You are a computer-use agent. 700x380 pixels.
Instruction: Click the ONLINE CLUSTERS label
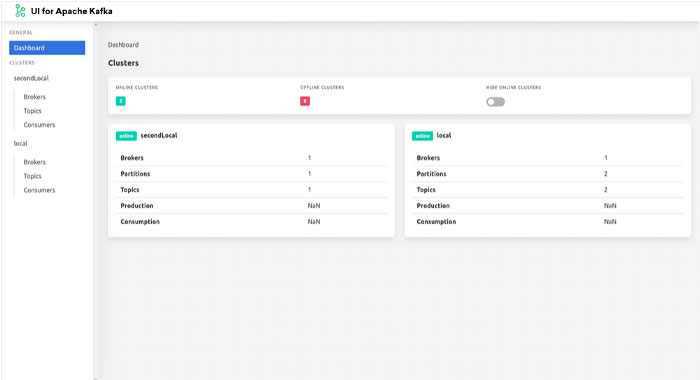(137, 88)
